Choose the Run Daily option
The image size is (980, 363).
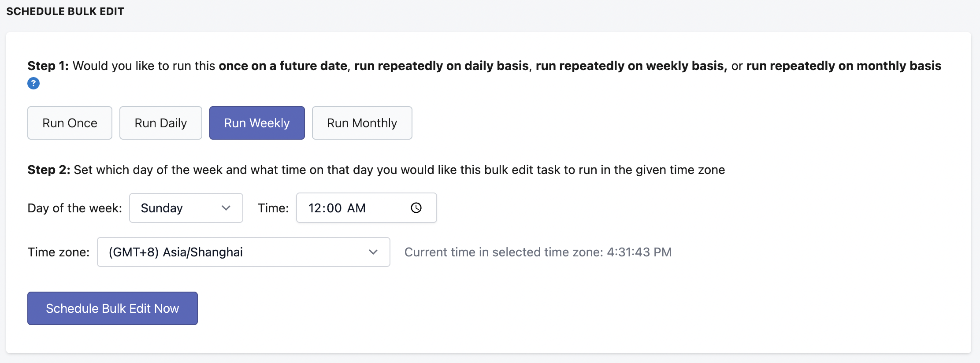coord(161,123)
